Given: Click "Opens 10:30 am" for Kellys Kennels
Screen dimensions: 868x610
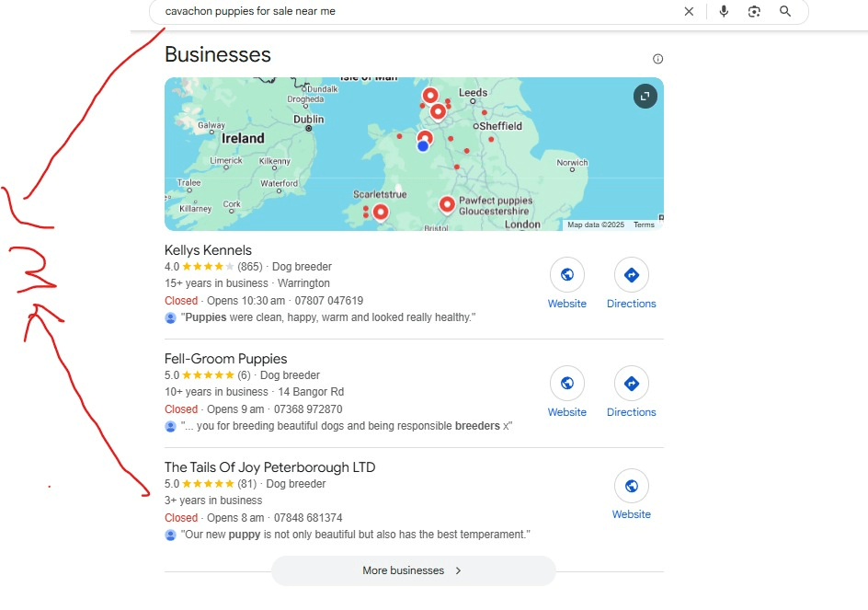Looking at the screenshot, I should (246, 301).
